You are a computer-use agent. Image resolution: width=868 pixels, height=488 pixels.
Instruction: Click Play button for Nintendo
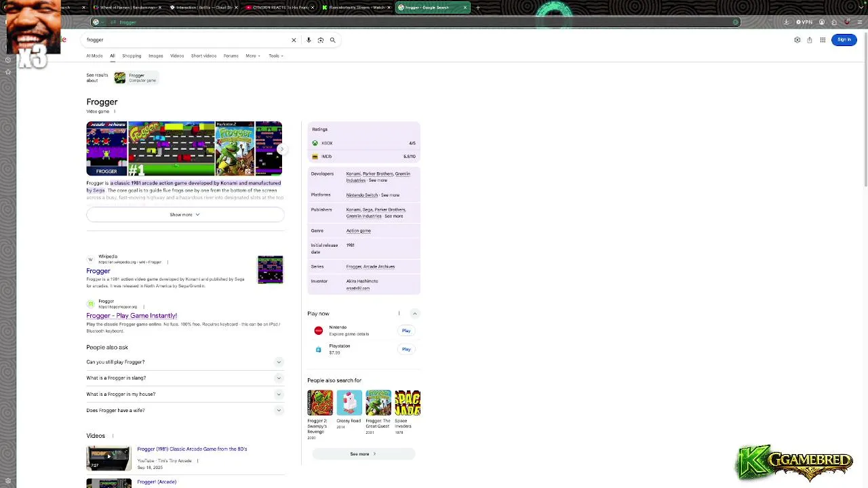click(406, 331)
